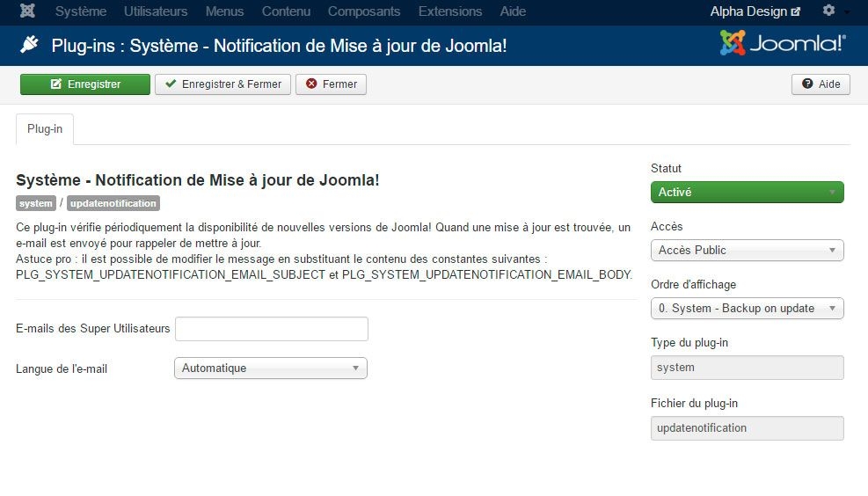Click the green Enregistrer button
Image resolution: width=868 pixels, height=496 pixels.
pyautogui.click(x=85, y=84)
